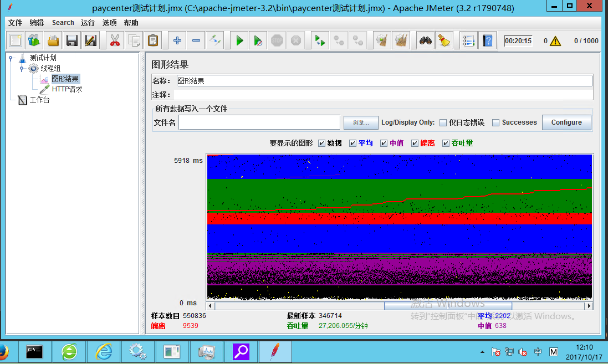The width and height of the screenshot is (608, 364).
Task: Click the New test plan toolbar icon
Action: [x=16, y=40]
